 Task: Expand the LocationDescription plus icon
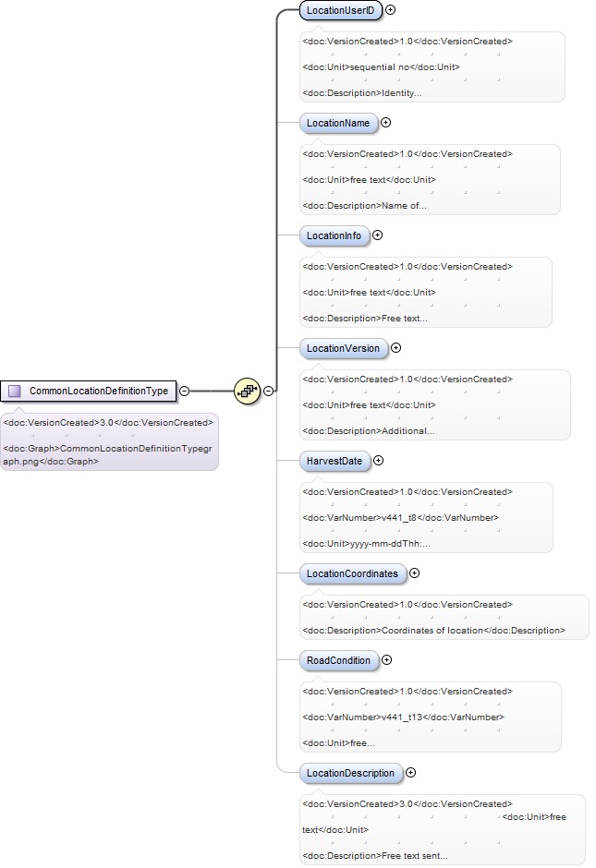[410, 772]
